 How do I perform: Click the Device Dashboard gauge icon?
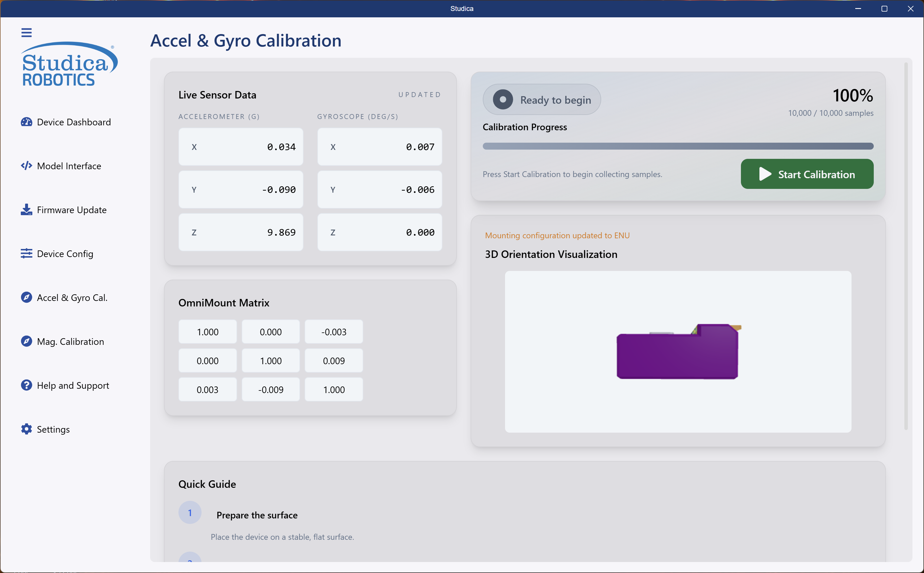(x=26, y=122)
